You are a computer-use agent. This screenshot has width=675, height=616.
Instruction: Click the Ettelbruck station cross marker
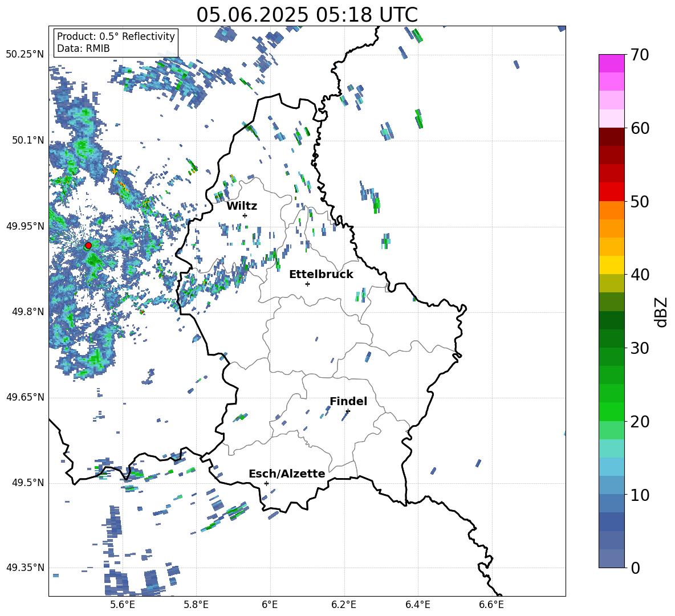click(x=307, y=284)
